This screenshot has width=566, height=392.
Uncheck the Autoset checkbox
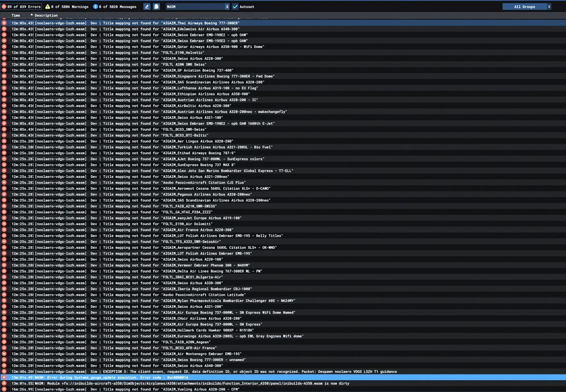coord(235,7)
